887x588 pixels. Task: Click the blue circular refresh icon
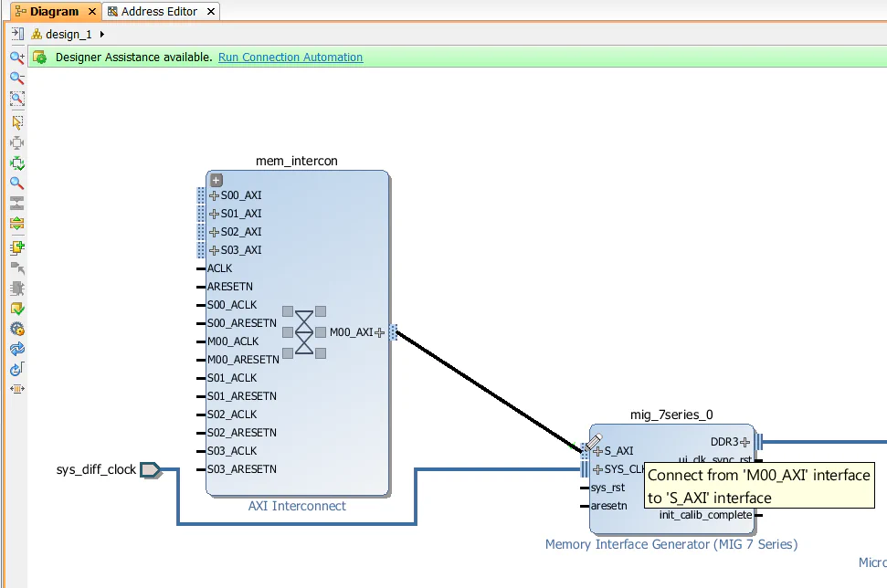[16, 350]
